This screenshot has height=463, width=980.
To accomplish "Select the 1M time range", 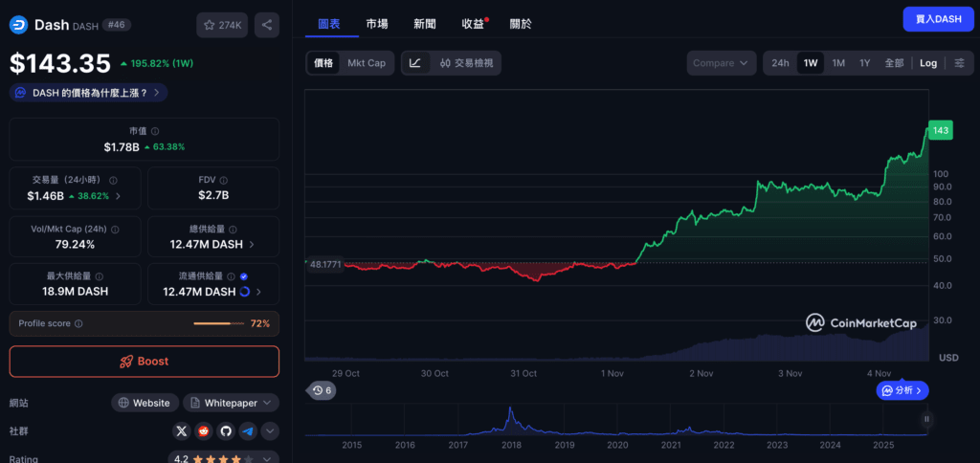I will [838, 63].
